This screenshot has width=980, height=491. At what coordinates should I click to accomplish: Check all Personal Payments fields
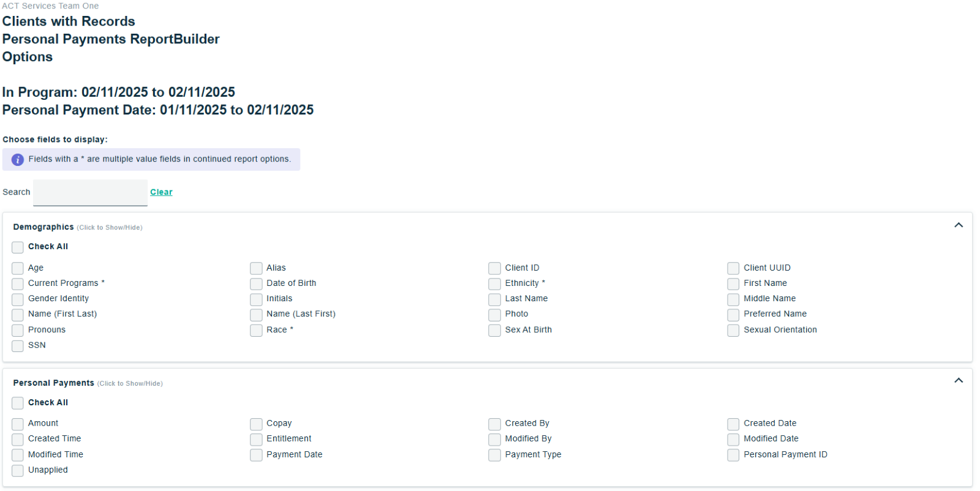(x=18, y=403)
